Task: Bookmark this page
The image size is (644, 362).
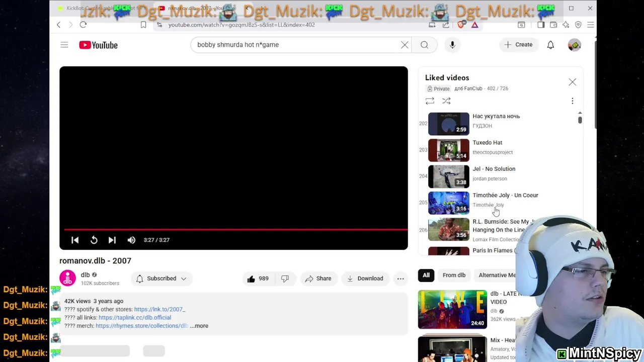Action: pyautogui.click(x=143, y=25)
